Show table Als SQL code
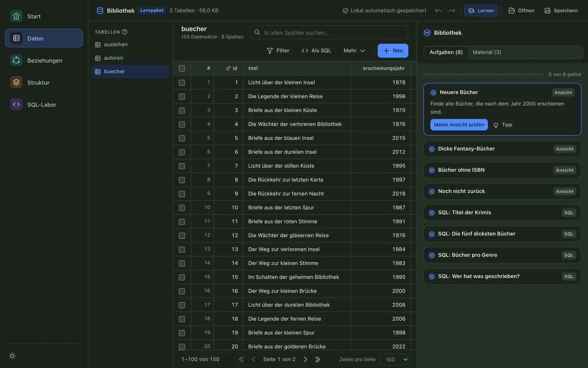588x368 pixels. pyautogui.click(x=316, y=51)
